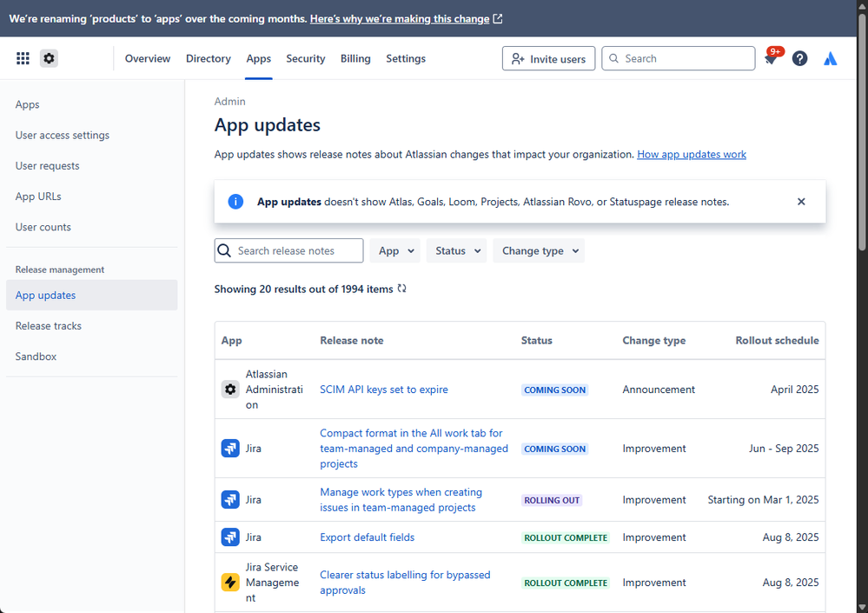Click the Announcement change type cell

[x=659, y=390]
